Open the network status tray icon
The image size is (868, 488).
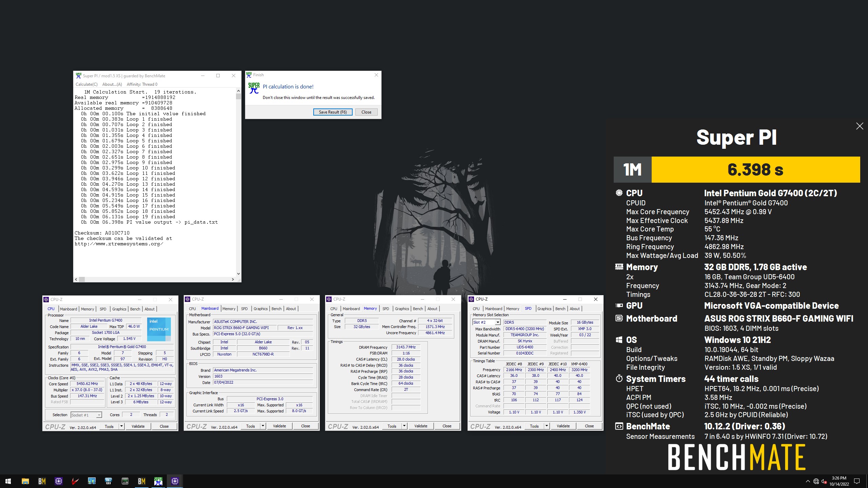[816, 481]
